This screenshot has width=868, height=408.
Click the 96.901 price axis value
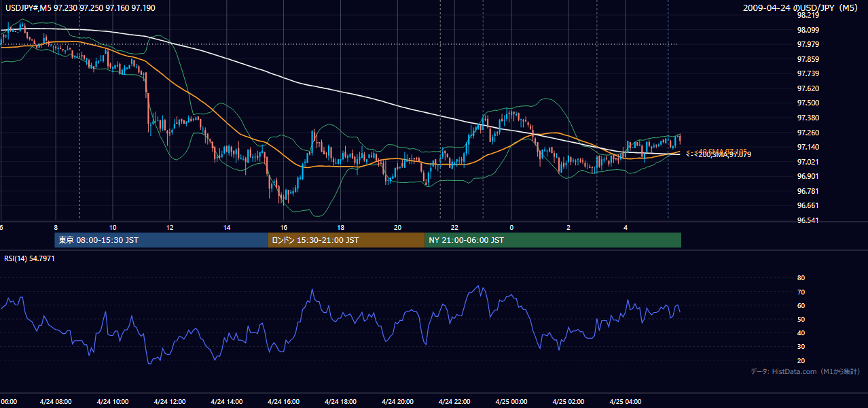(808, 176)
